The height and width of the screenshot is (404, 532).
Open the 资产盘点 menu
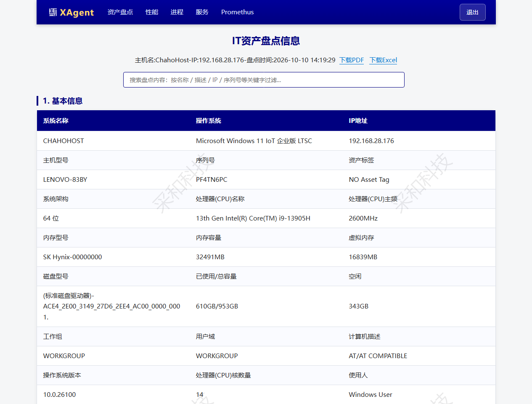point(120,12)
